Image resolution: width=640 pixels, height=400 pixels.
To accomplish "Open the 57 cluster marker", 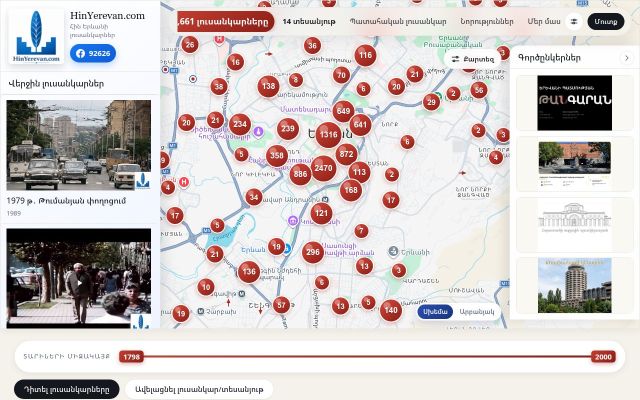I will point(281,305).
